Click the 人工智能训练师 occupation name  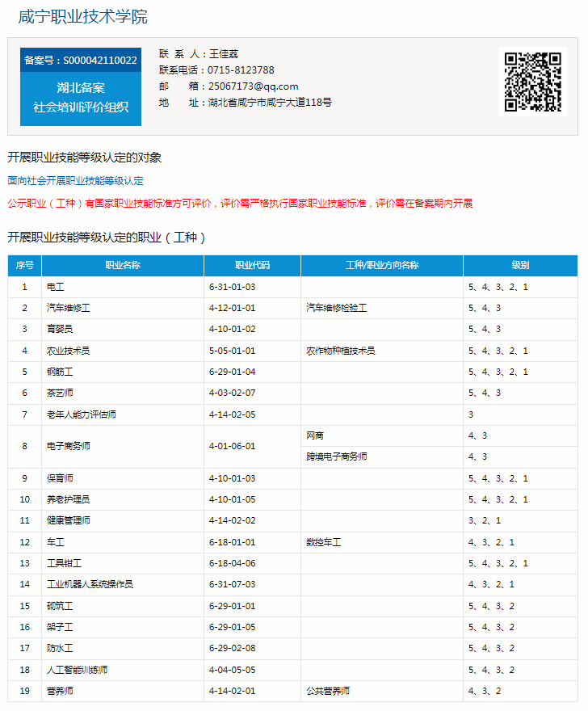click(x=77, y=670)
